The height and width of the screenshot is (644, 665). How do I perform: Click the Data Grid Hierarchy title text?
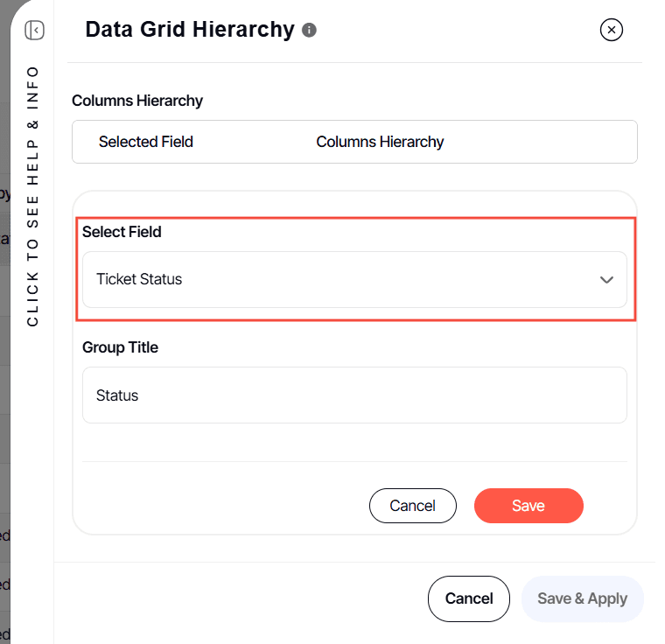click(x=190, y=30)
